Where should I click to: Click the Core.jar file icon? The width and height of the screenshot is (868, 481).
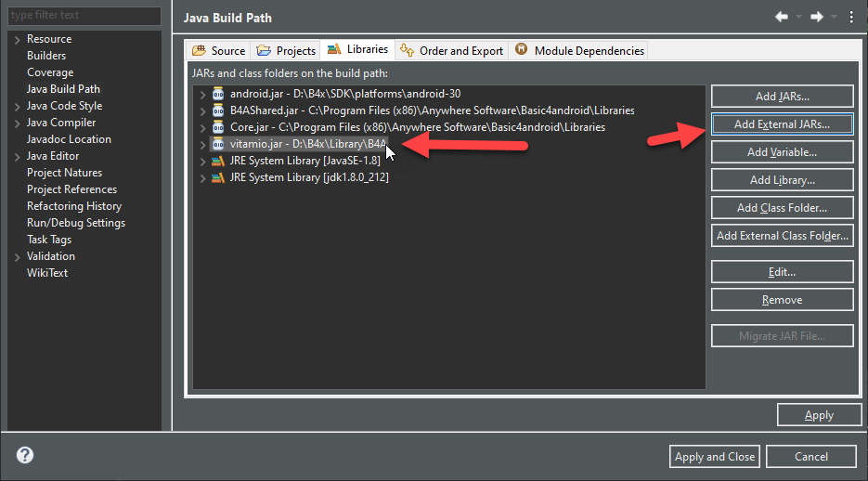click(x=218, y=127)
